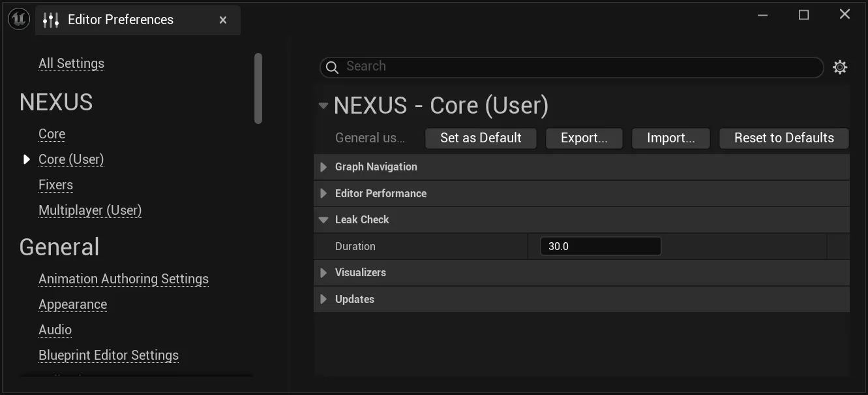The height and width of the screenshot is (395, 868).
Task: Select the Duration value field
Action: (600, 246)
